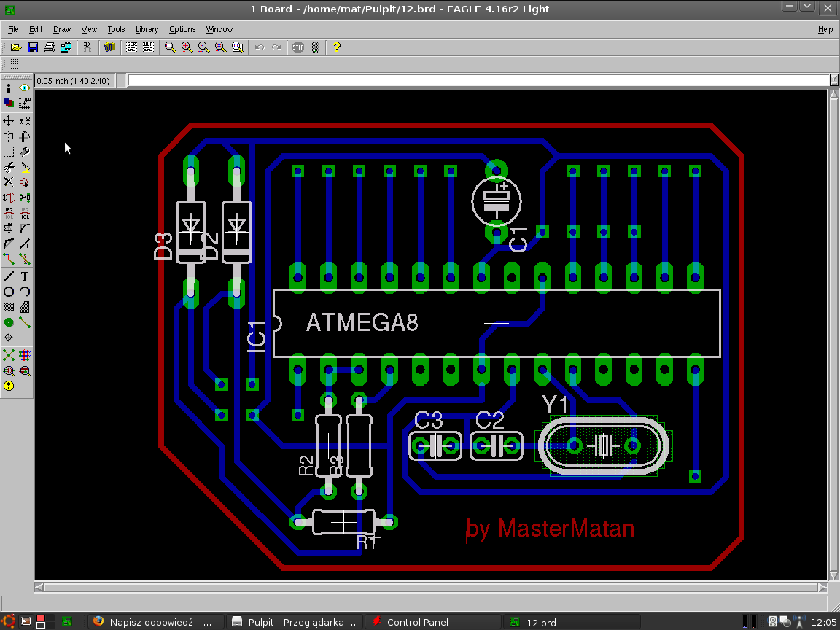840x630 pixels.
Task: Switch to schematic via the board/schematic icon
Action: click(x=87, y=47)
